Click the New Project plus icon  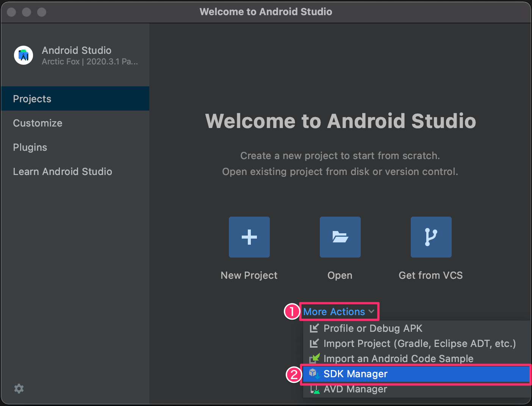(x=249, y=237)
